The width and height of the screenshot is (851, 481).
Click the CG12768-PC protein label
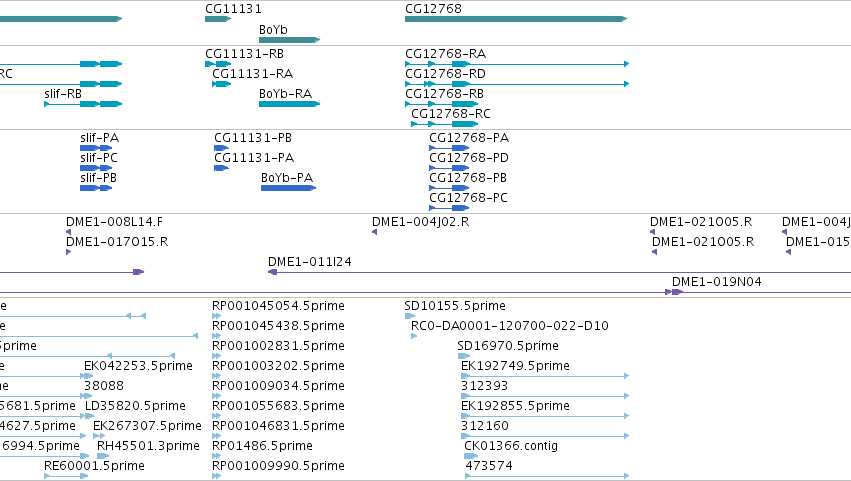tap(468, 198)
